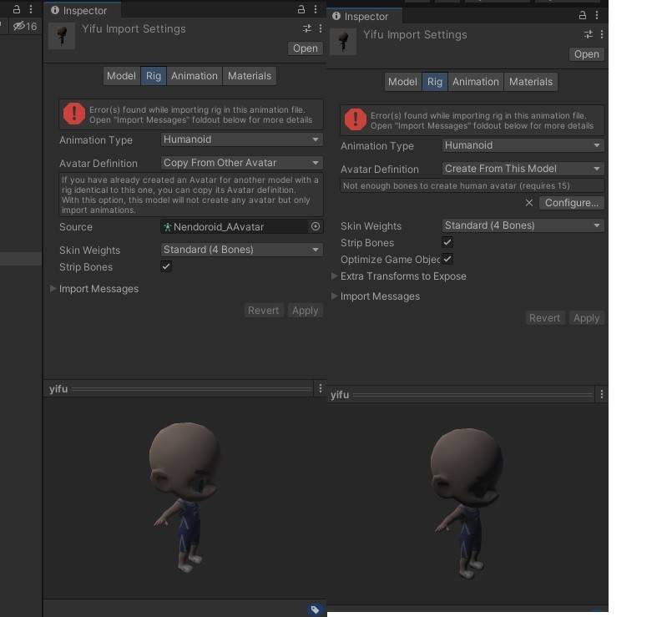This screenshot has width=672, height=617.
Task: Switch to Model tab in right Inspector
Action: [402, 82]
